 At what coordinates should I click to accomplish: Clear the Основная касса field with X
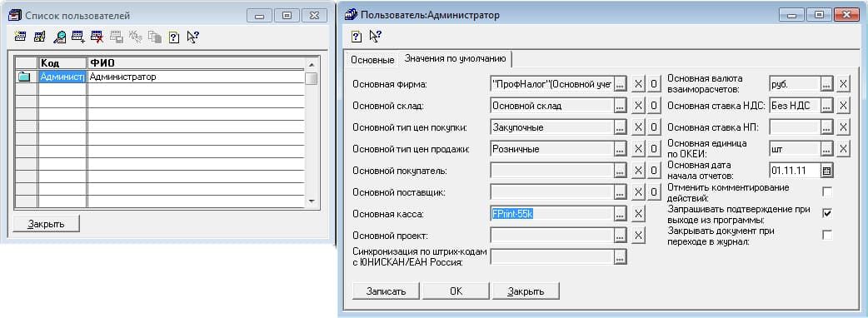(x=638, y=213)
